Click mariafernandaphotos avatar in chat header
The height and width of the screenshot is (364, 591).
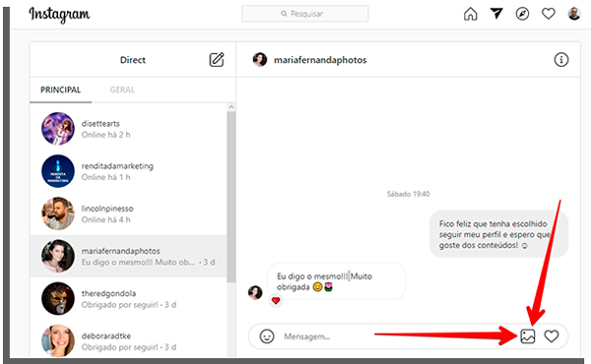tap(260, 59)
